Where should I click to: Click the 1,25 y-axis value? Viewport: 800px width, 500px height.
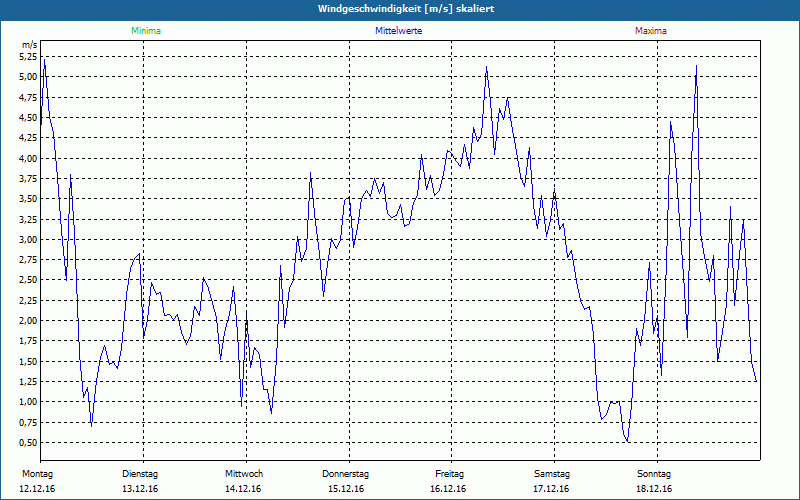28,382
